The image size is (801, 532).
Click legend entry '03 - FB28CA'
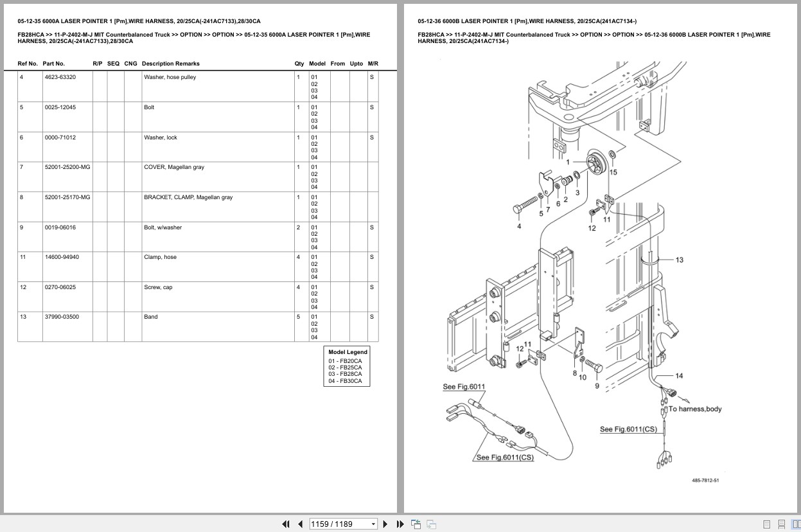coord(345,374)
